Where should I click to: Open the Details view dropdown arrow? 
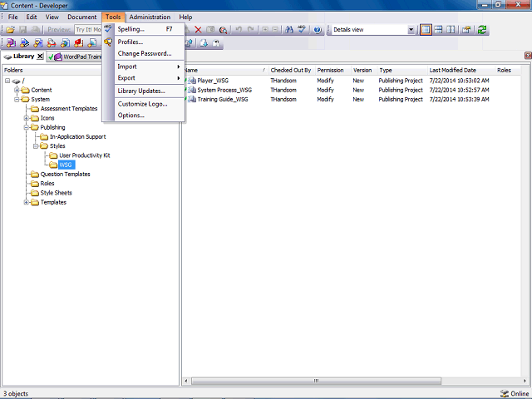(x=411, y=30)
